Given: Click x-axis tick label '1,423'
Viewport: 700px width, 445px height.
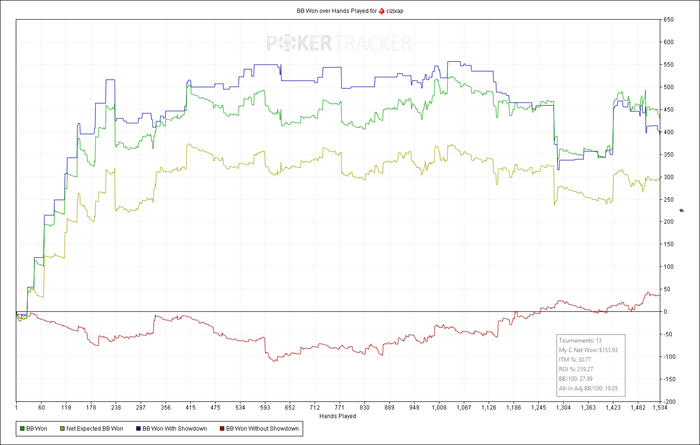Looking at the screenshot, I should [x=613, y=408].
